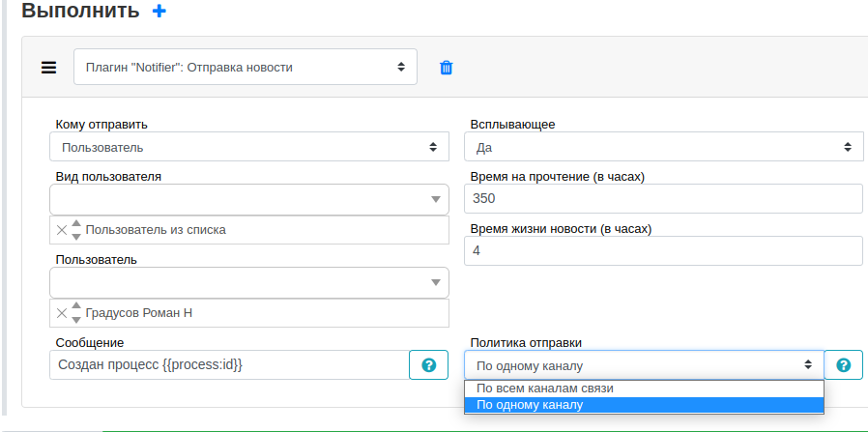The image size is (868, 432).
Task: Open help for Политика отправки
Action: click(x=843, y=365)
